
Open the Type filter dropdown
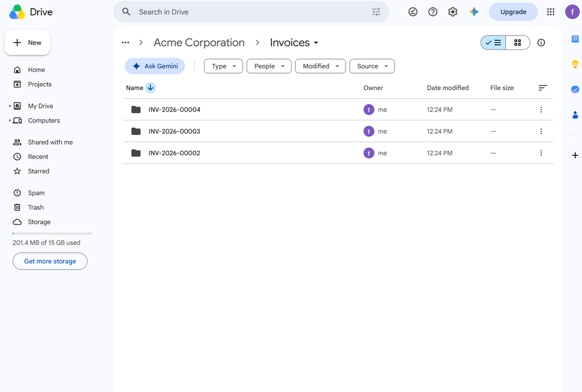point(224,66)
